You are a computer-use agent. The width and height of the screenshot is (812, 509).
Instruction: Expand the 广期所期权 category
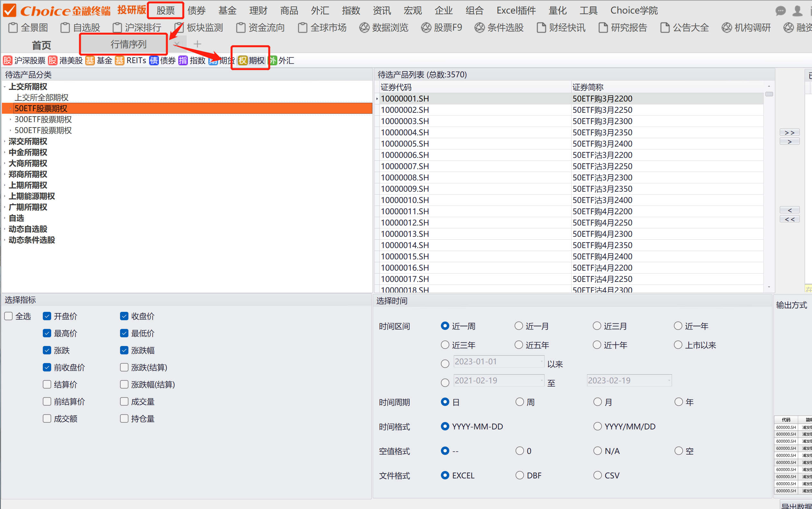[5, 207]
